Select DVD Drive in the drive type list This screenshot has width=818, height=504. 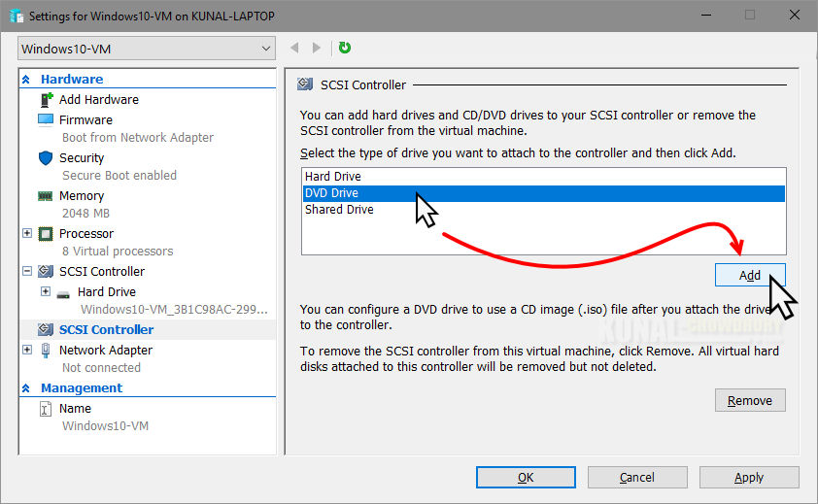pos(544,193)
